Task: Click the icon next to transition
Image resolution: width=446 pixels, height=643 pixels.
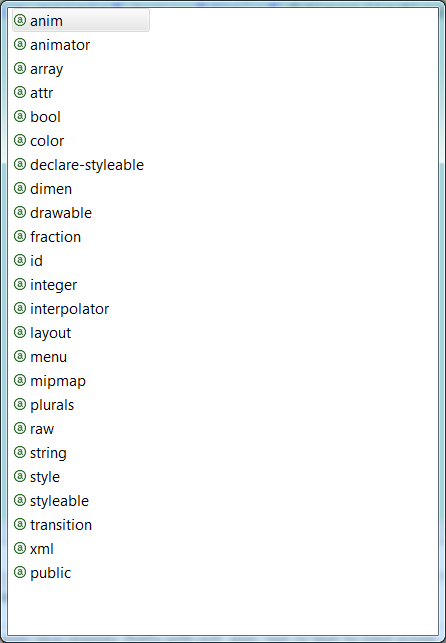Action: click(20, 524)
